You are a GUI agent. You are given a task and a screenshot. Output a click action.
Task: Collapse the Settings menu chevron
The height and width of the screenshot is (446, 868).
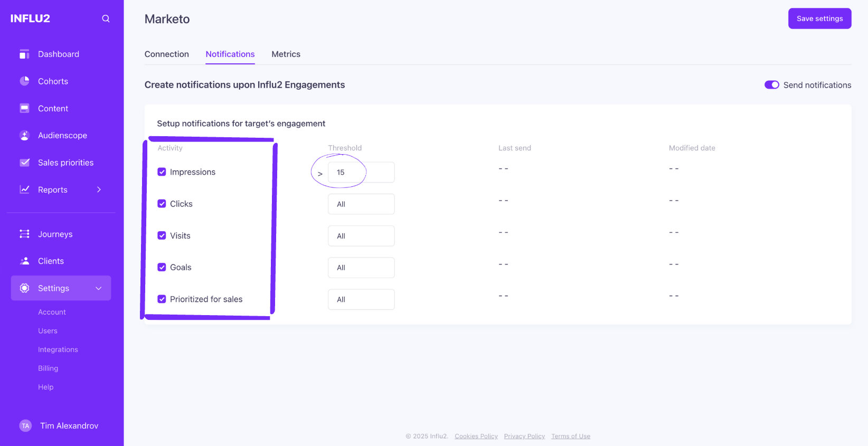(x=98, y=288)
